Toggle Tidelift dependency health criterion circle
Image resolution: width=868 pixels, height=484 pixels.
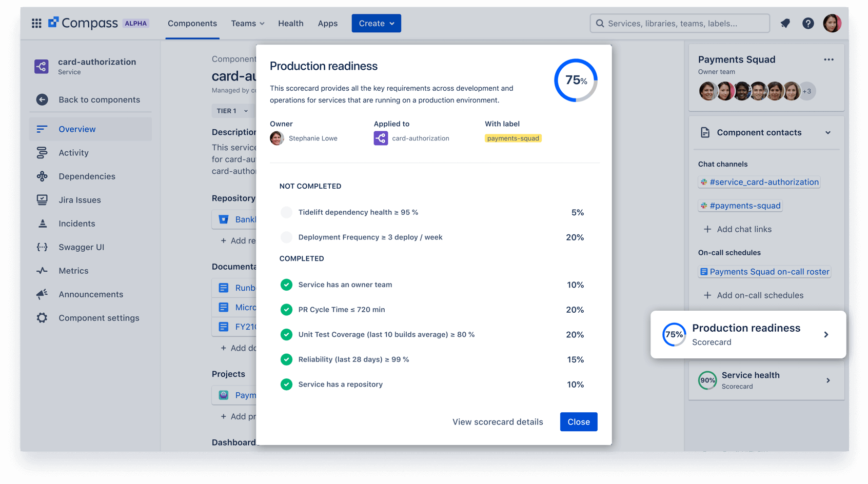point(286,212)
